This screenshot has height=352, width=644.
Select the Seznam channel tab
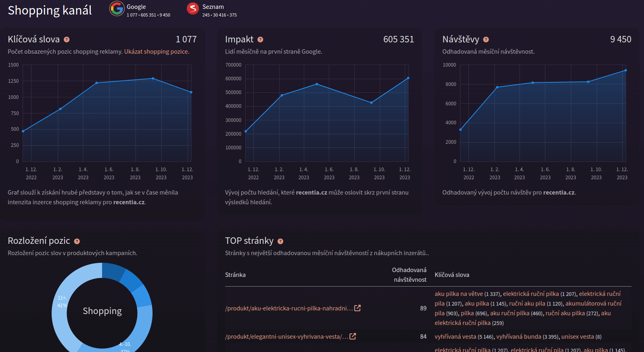[212, 10]
